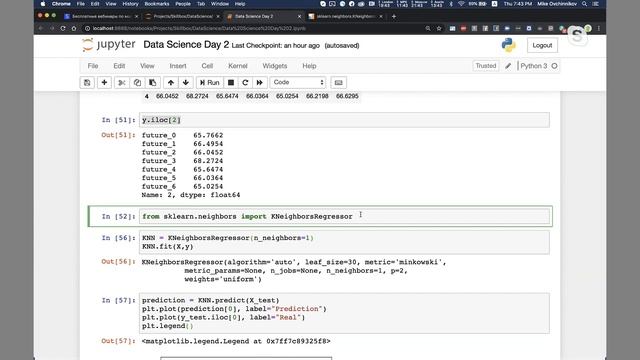Click the Thu 7:43 PM clock
Image resolution: width=640 pixels, height=360 pixels.
(518, 4)
